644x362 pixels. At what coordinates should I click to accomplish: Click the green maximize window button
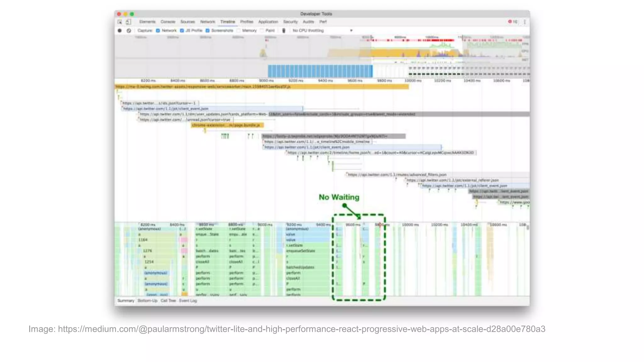(x=132, y=14)
